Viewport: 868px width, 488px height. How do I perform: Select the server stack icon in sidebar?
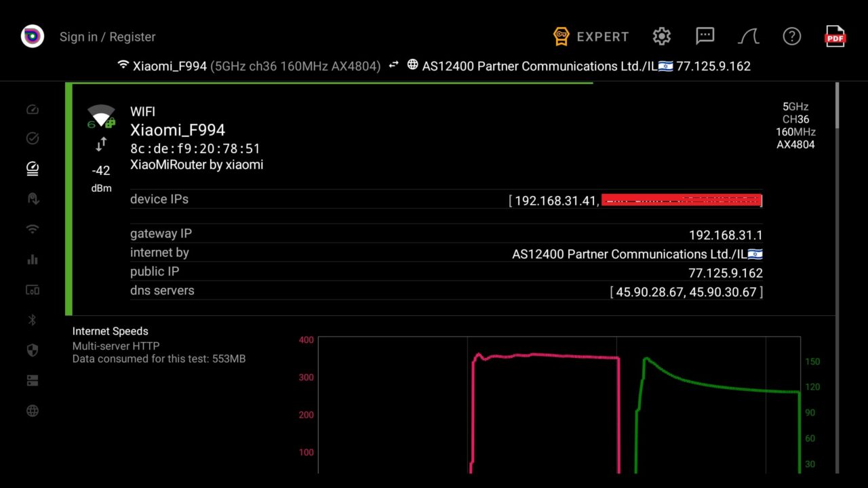click(32, 381)
